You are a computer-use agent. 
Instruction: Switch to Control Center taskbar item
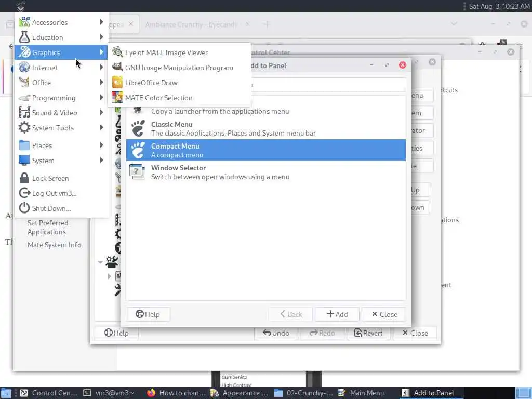click(48, 393)
